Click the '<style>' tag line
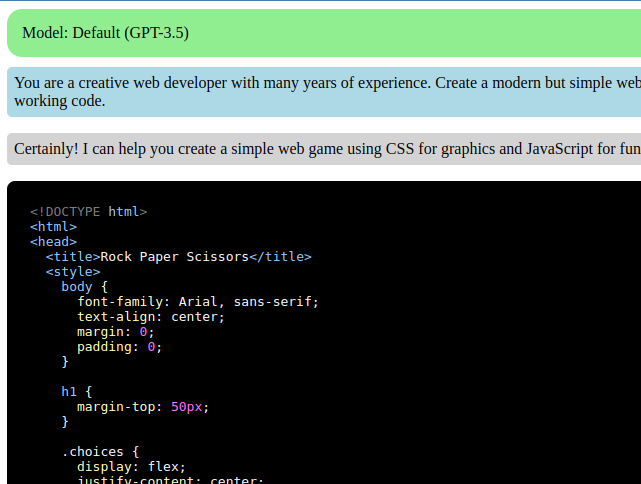Viewport: 641px width, 484px height. (73, 272)
